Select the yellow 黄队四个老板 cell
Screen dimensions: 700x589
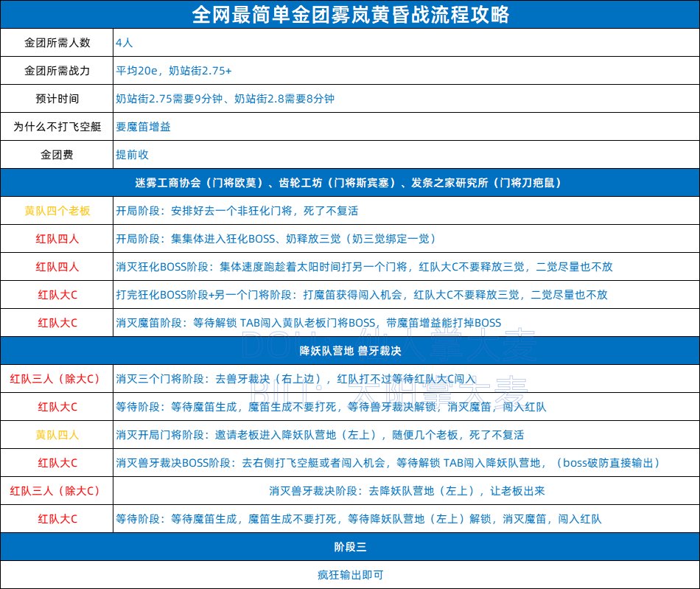(57, 211)
